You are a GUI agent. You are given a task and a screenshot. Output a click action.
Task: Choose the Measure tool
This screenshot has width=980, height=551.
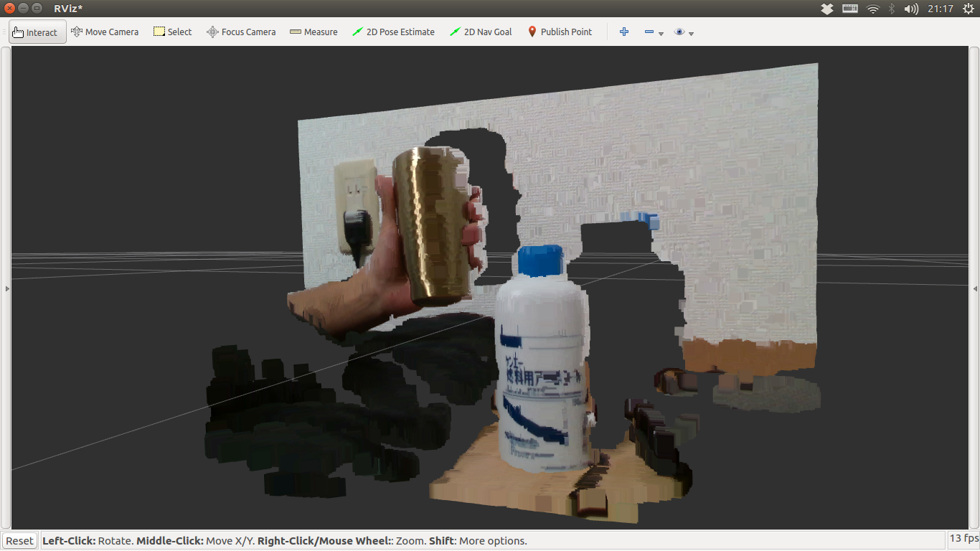[314, 32]
